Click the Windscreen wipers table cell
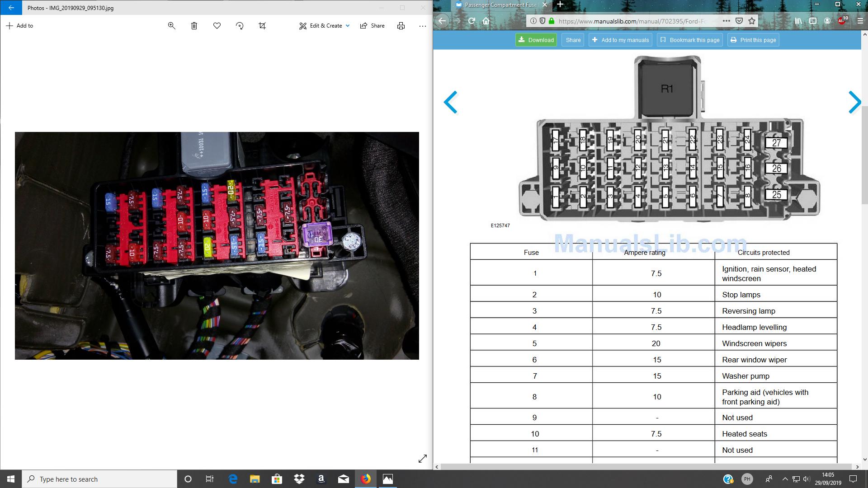The height and width of the screenshot is (488, 868). (x=776, y=343)
